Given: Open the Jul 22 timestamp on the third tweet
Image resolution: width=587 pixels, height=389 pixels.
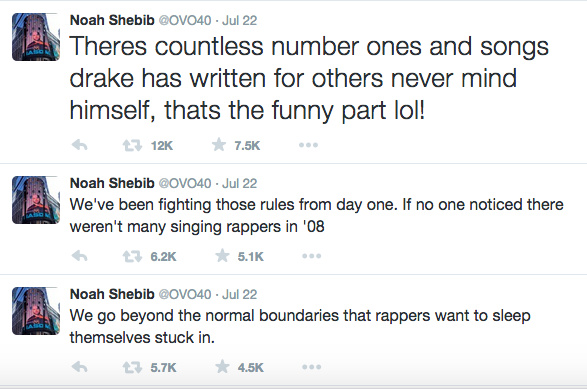Looking at the screenshot, I should tap(240, 294).
